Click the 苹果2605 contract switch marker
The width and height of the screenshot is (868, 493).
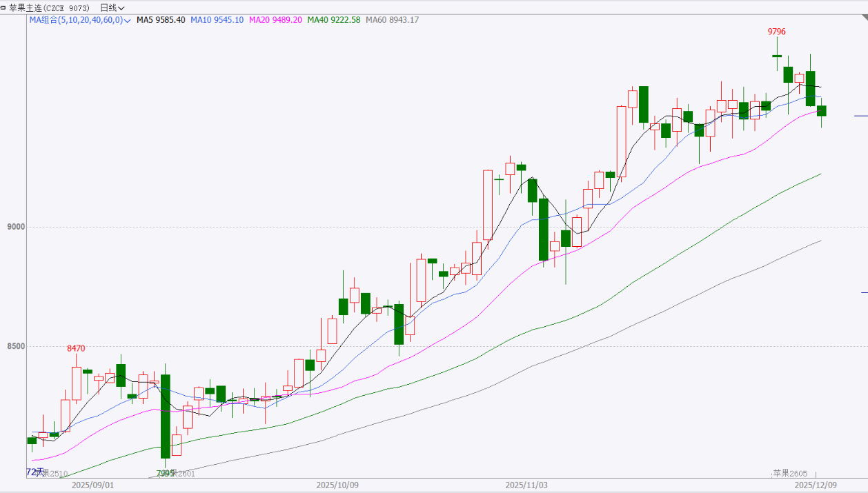[789, 473]
